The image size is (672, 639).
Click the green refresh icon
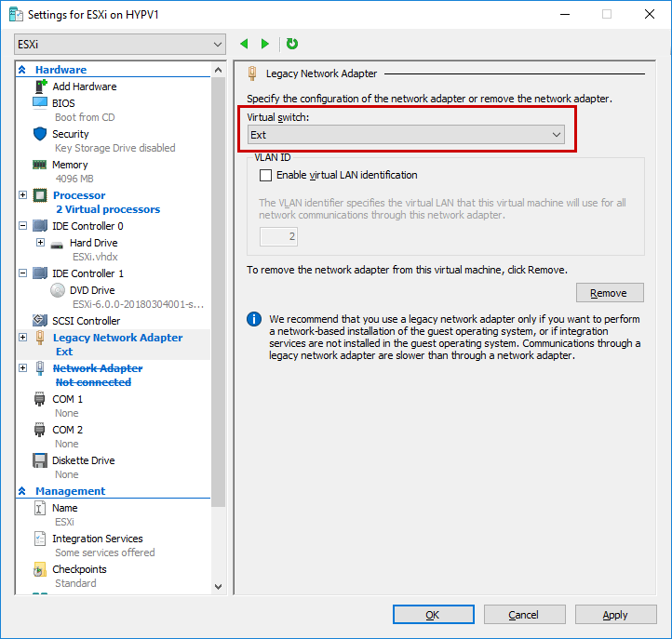(x=292, y=44)
